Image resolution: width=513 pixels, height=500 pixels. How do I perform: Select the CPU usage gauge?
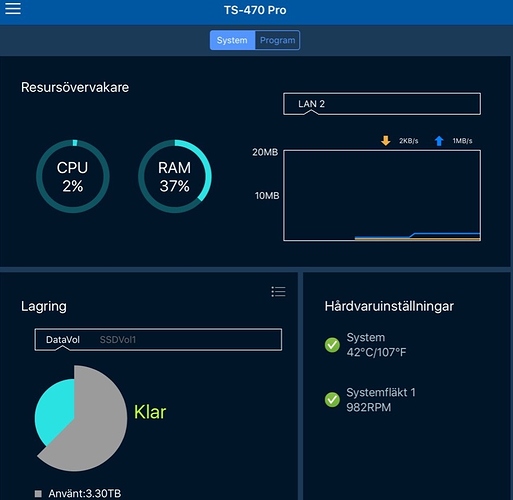click(x=73, y=176)
